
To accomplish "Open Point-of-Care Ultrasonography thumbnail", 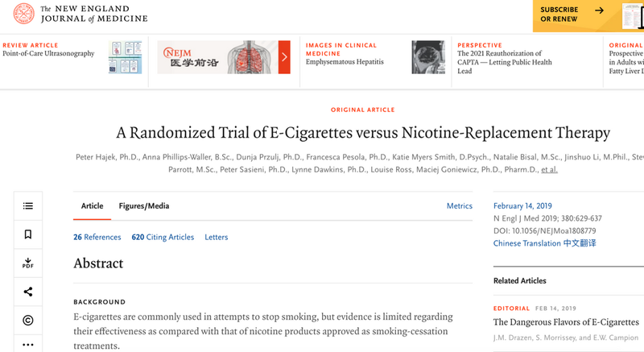I will tap(126, 57).
